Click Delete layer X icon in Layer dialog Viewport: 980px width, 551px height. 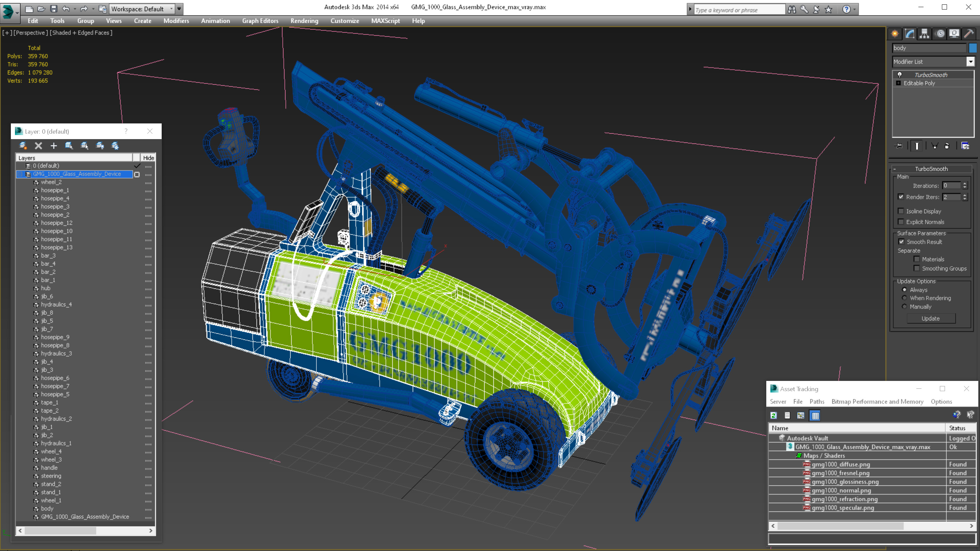click(x=38, y=146)
